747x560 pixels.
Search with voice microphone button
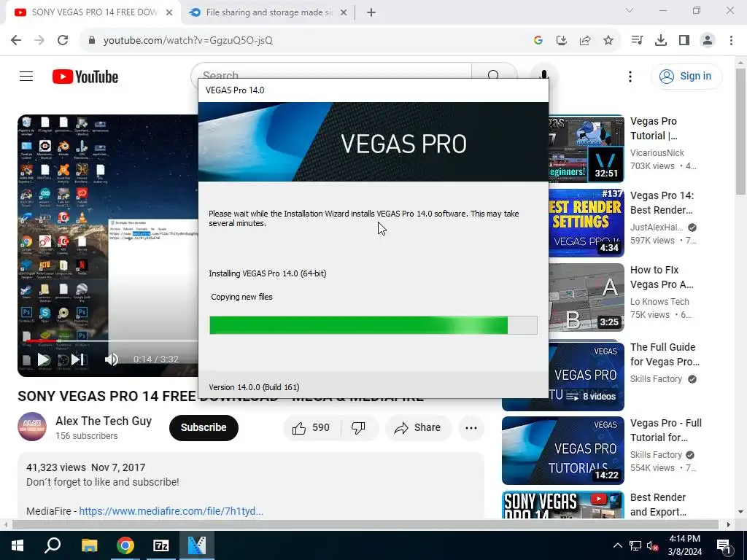click(543, 73)
